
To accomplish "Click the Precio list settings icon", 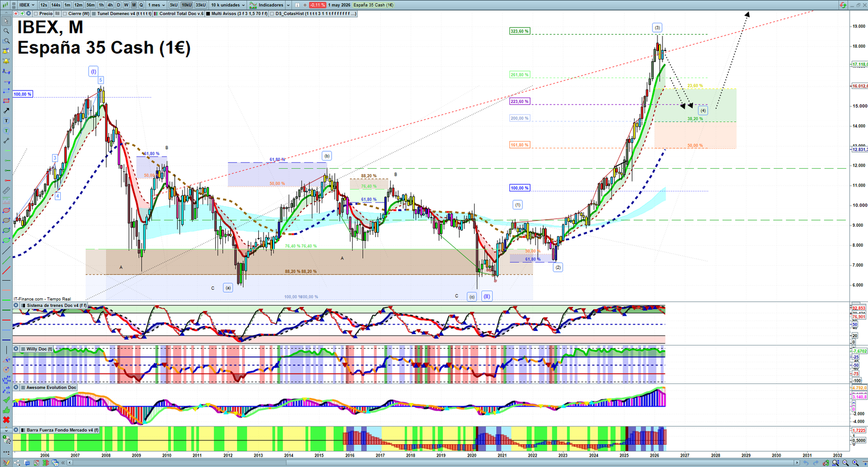I will click(x=58, y=14).
